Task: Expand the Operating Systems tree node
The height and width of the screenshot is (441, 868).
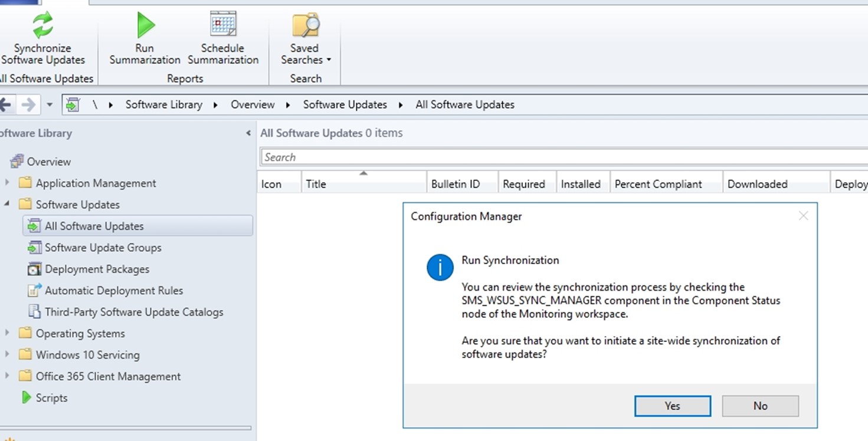Action: 7,333
